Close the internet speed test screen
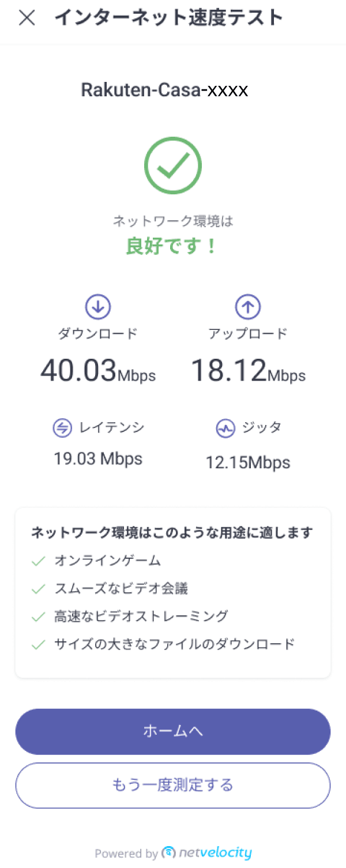 (x=27, y=18)
